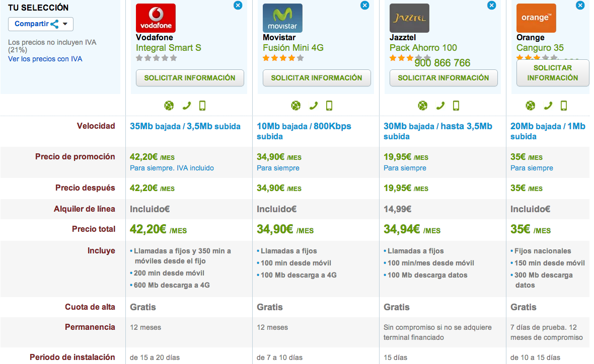Click de 15 a 20 días installation period
Viewport: 594px width, 364px height.
pyautogui.click(x=155, y=357)
